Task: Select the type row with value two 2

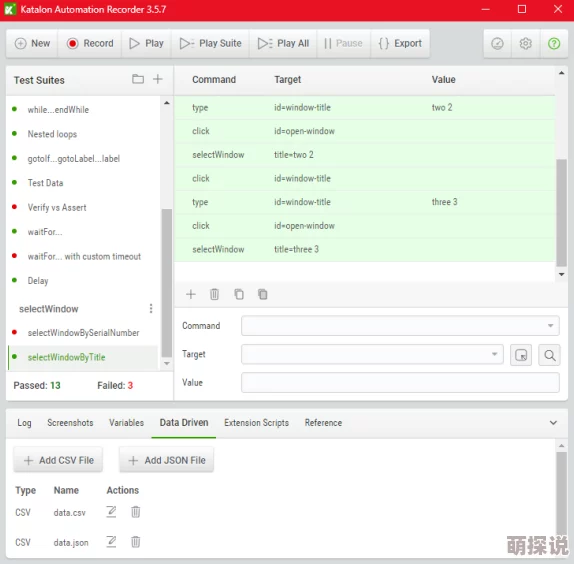Action: click(x=365, y=108)
